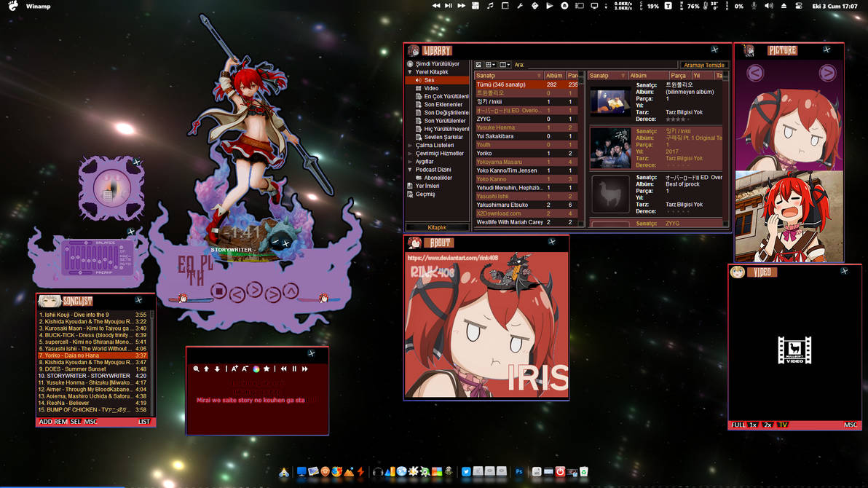Expand the Aygıtlar tree node
The height and width of the screenshot is (488, 868).
coord(410,162)
